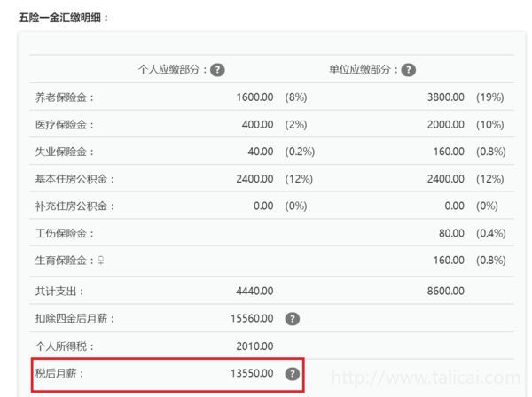Click the (0.2%) unemployment rate

pos(300,152)
